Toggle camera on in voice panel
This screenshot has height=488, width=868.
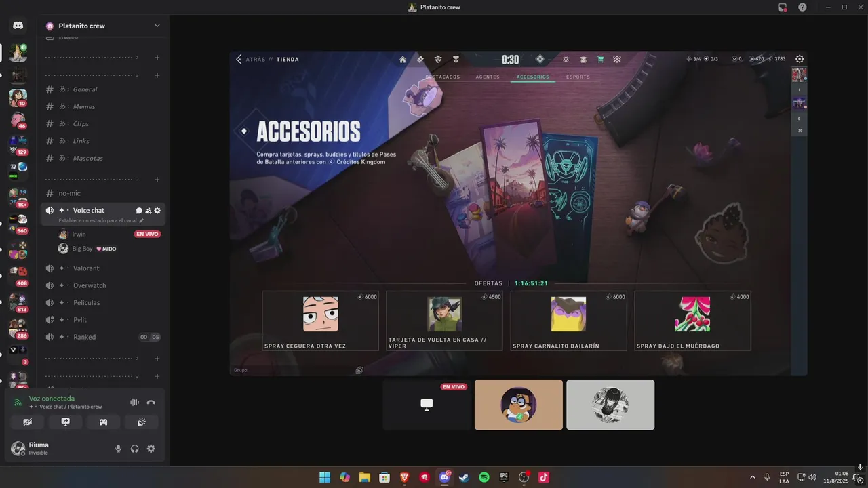pos(28,422)
